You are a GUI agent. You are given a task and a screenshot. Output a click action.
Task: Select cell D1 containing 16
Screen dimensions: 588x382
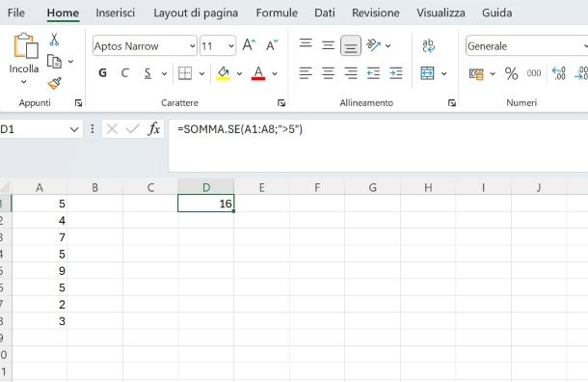click(206, 204)
